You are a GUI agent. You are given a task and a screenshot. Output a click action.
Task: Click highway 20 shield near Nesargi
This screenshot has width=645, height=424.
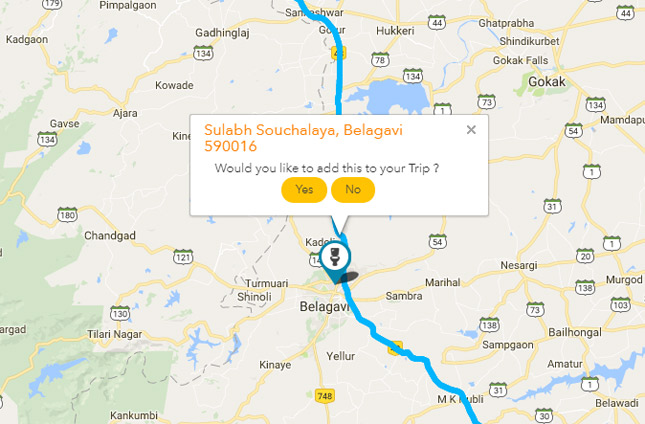coord(585,256)
